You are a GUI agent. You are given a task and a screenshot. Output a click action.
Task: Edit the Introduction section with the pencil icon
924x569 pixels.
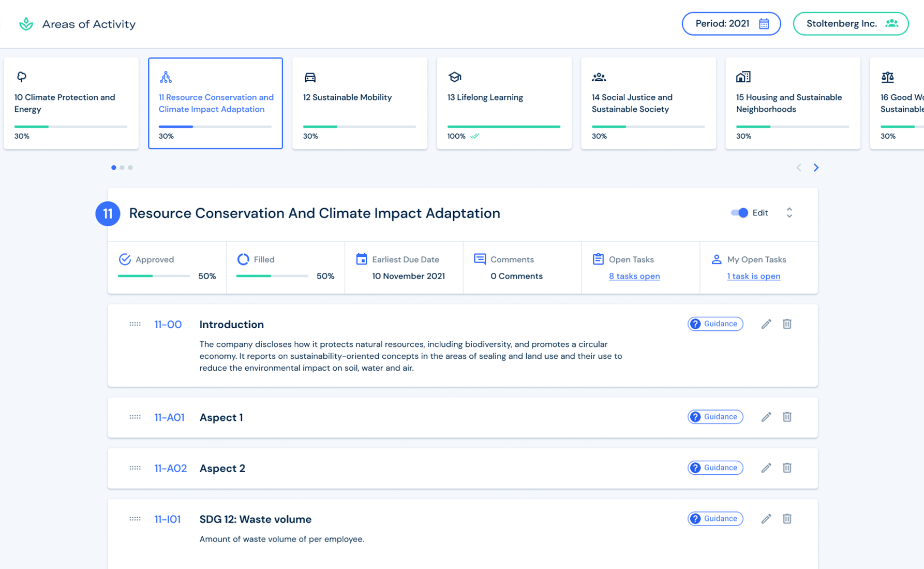pyautogui.click(x=766, y=324)
